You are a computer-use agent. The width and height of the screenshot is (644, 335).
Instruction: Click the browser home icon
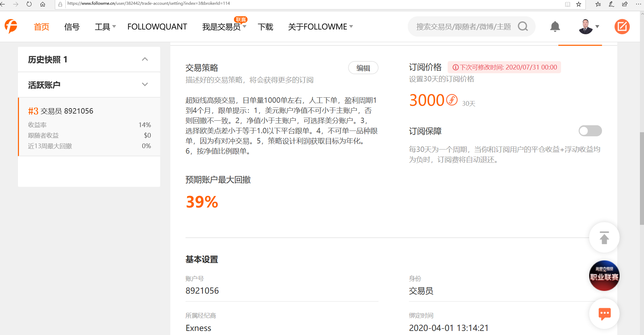[x=43, y=4]
